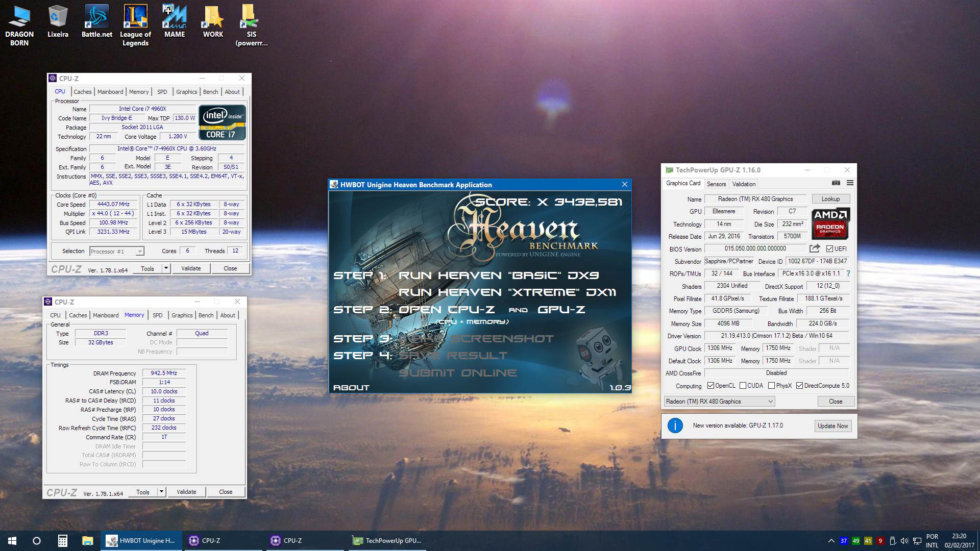This screenshot has height=551, width=980.
Task: Click Save Result in Heaven app
Action: click(x=453, y=356)
